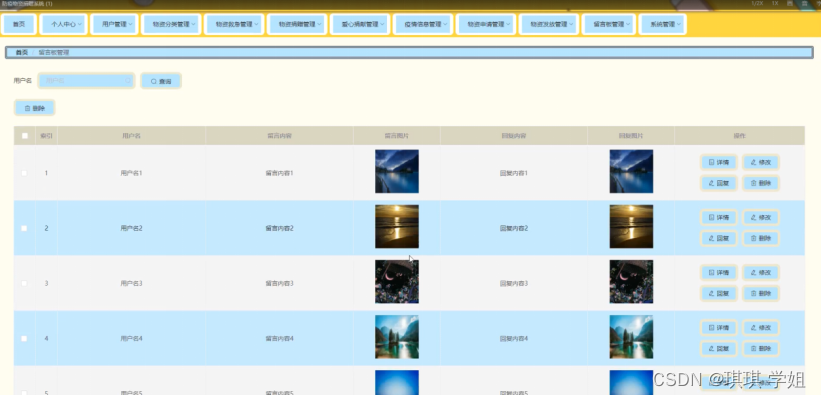Click the batch 删除 button above the table

35,108
